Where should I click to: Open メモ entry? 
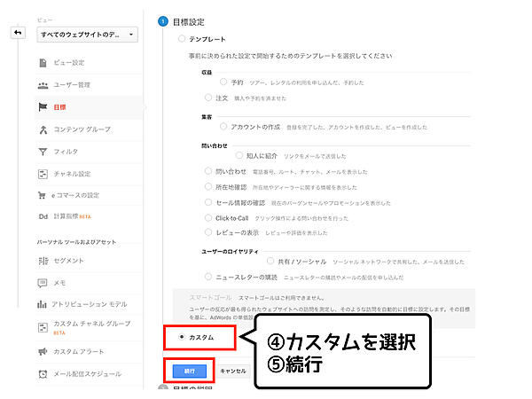click(59, 283)
